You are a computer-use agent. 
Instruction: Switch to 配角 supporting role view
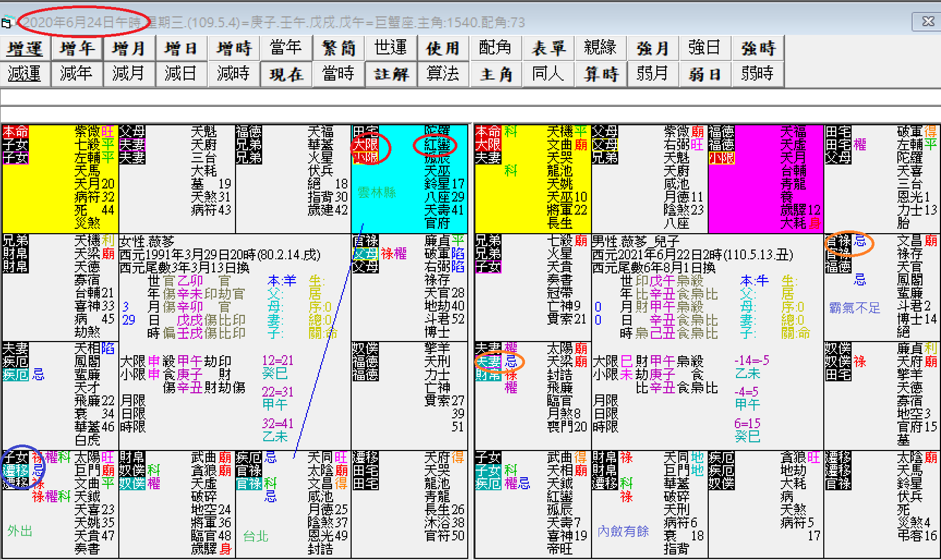[x=496, y=48]
